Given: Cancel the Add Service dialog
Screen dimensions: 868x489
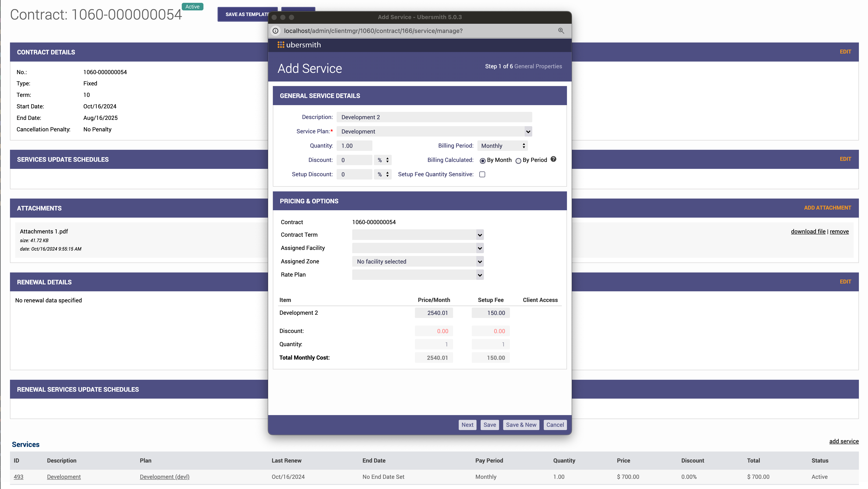Looking at the screenshot, I should click(555, 425).
